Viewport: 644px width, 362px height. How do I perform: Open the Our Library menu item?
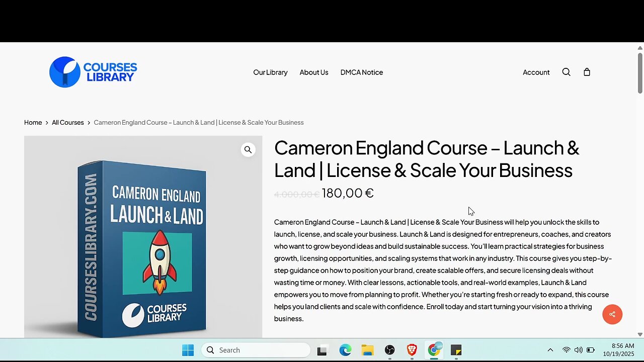click(270, 72)
